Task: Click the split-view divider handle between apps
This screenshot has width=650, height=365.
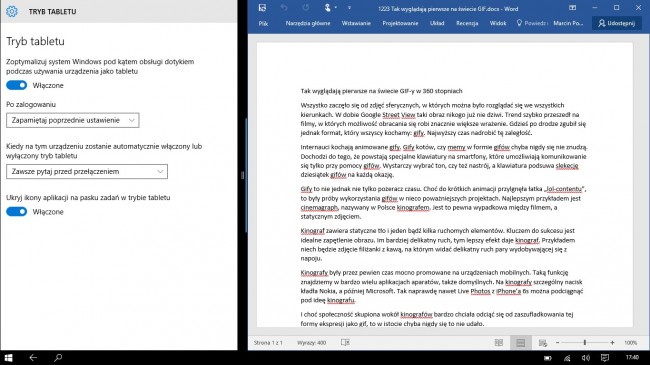Action: pyautogui.click(x=243, y=175)
